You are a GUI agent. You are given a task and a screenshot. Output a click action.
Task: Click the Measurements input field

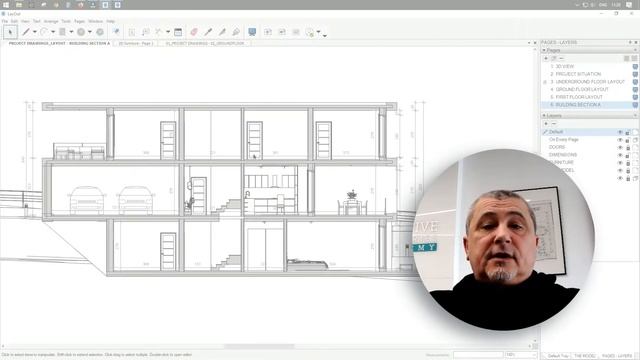pos(478,355)
